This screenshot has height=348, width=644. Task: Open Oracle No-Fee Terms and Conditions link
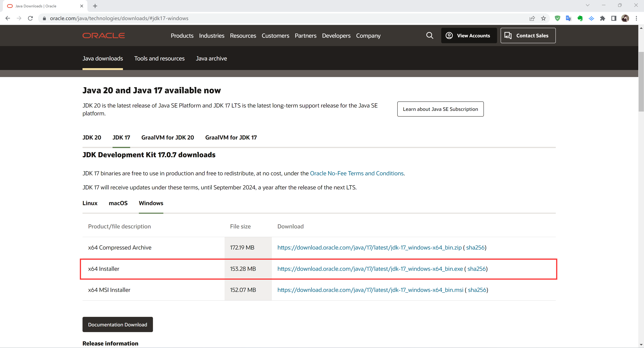[357, 173]
